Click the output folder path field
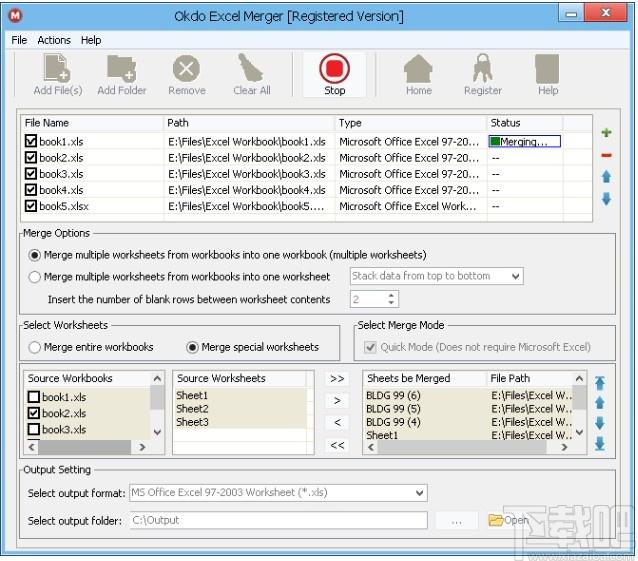Viewport: 638px width, 561px height. pos(278,520)
